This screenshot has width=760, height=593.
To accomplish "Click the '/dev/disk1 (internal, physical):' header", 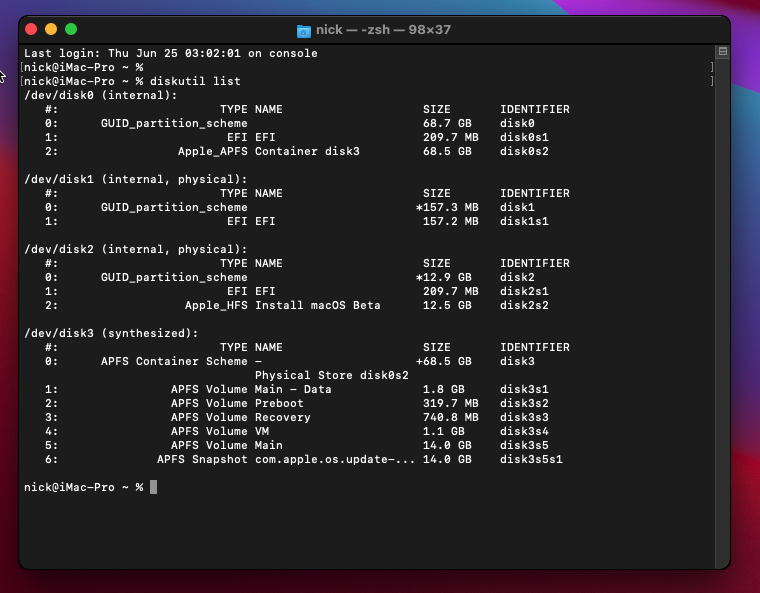I will pyautogui.click(x=136, y=179).
